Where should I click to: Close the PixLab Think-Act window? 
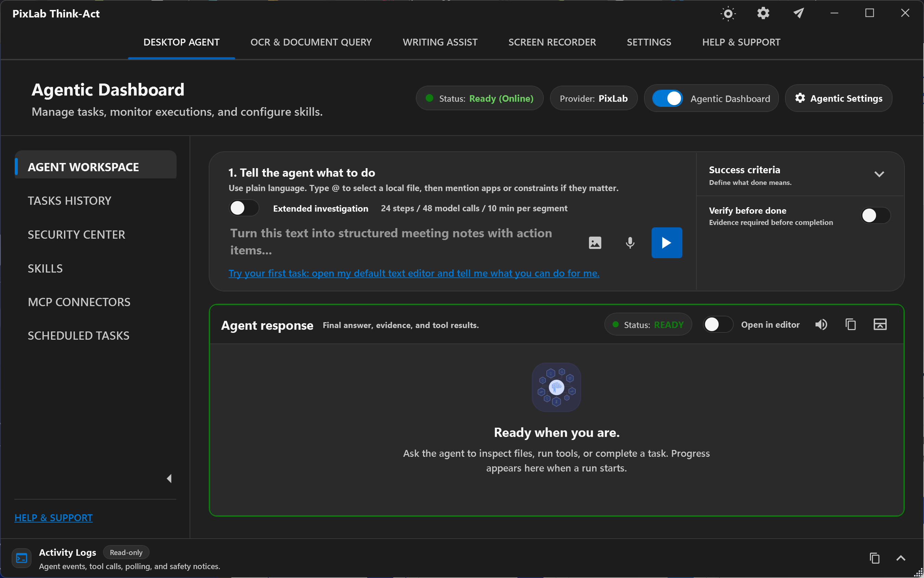tap(905, 13)
